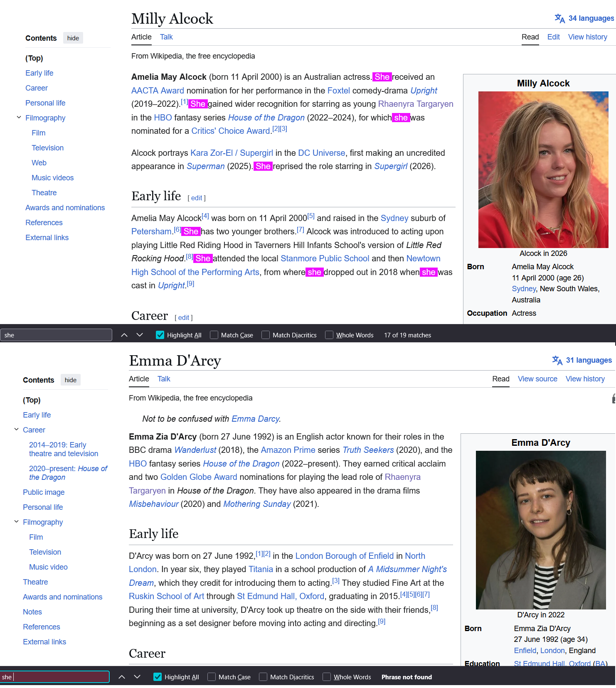The height and width of the screenshot is (688, 616).
Task: Edit the Early life section of Milly Alcock
Action: coord(197,198)
